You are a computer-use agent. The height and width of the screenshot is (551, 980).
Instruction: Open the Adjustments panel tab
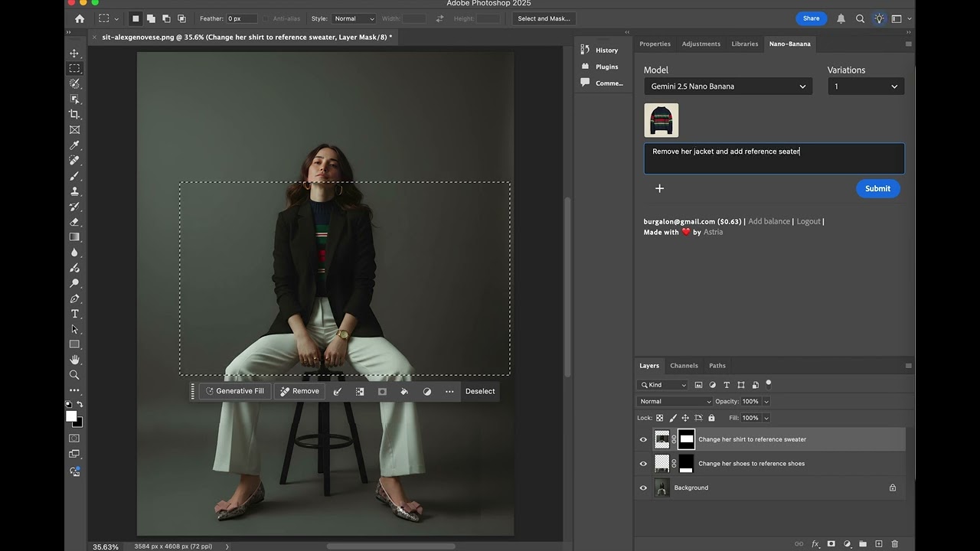click(x=701, y=44)
